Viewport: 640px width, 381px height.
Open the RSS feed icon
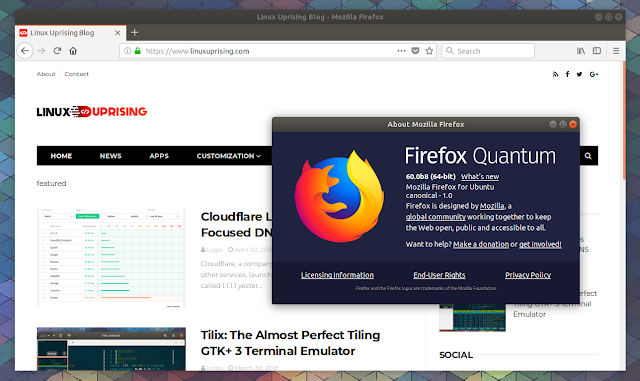pyautogui.click(x=555, y=74)
